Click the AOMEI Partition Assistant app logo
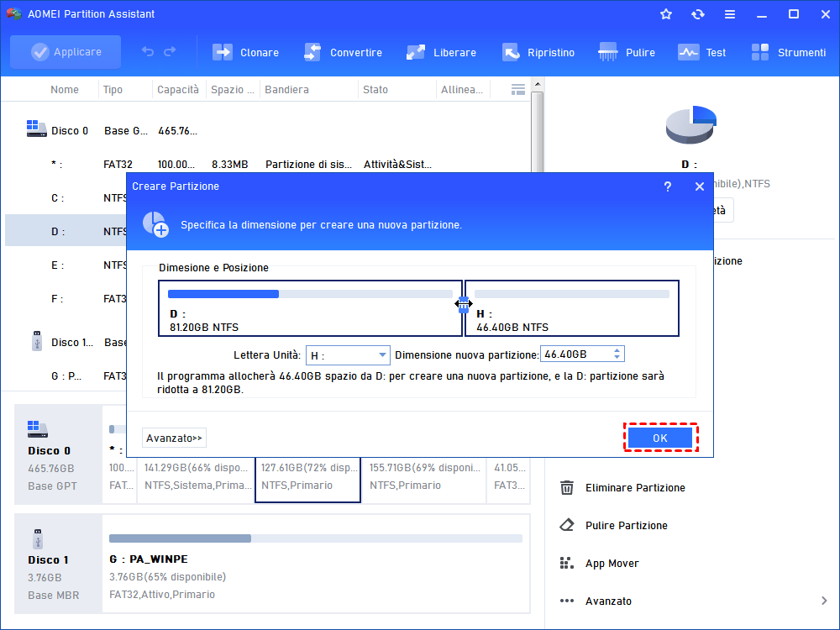840x630 pixels. pyautogui.click(x=13, y=14)
